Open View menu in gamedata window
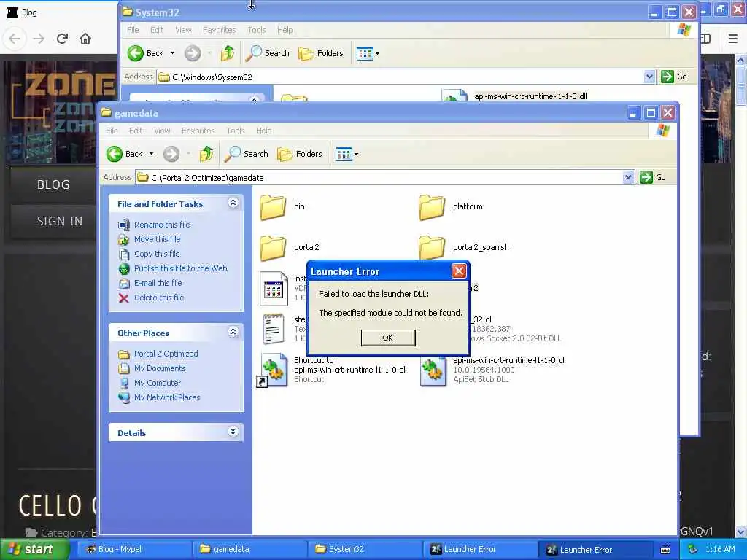Viewport: 747px width, 560px height. pyautogui.click(x=162, y=131)
